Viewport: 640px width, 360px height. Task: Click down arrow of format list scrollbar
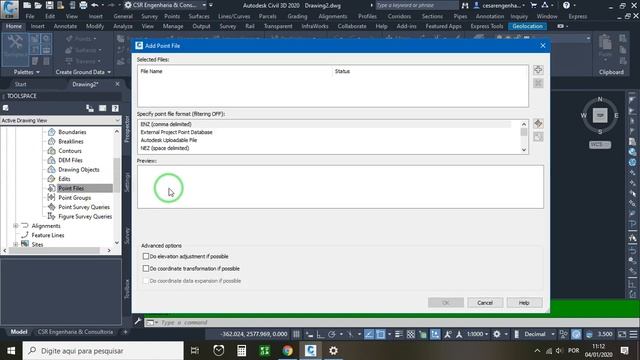524,150
